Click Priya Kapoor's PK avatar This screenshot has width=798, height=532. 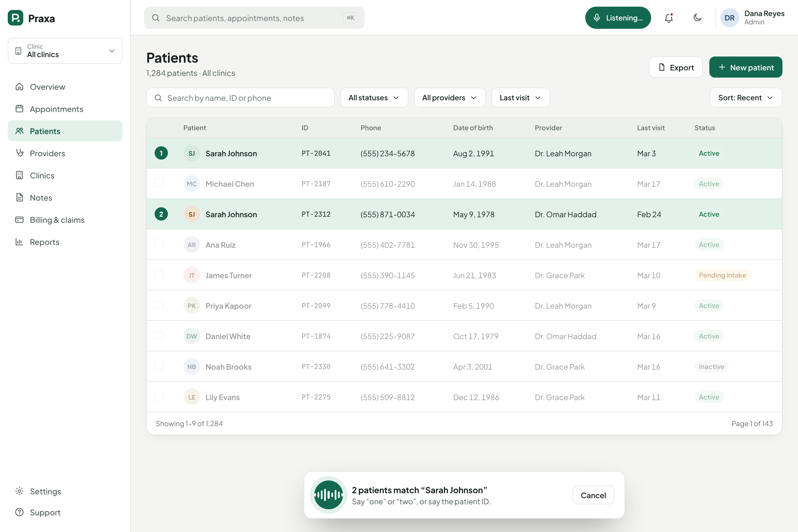192,306
